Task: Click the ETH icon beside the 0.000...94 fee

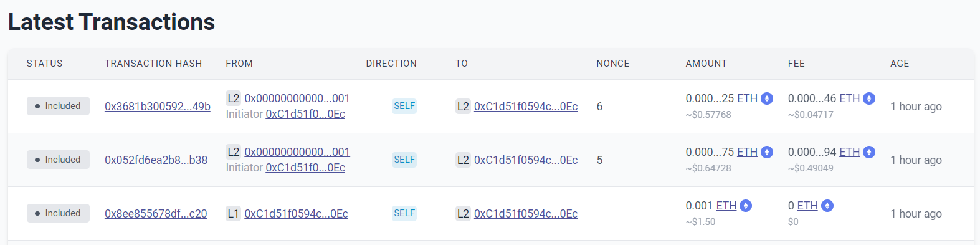Action: 869,152
